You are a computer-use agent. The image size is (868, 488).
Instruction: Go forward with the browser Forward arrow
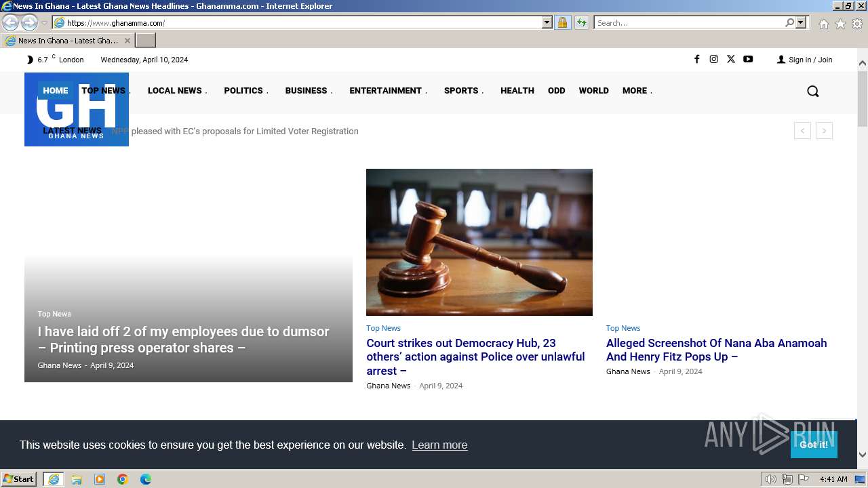coord(29,22)
